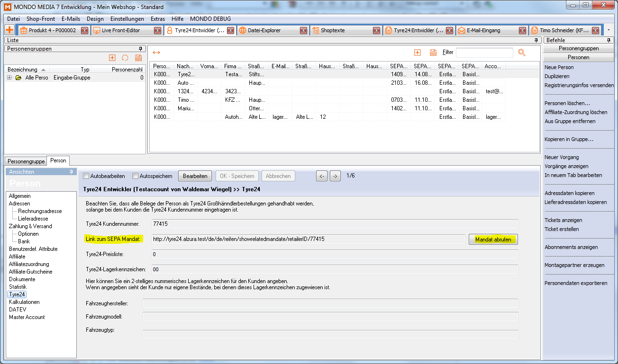The image size is (618, 364).
Task: Click the orange plus new-tab button
Action: 9,30
